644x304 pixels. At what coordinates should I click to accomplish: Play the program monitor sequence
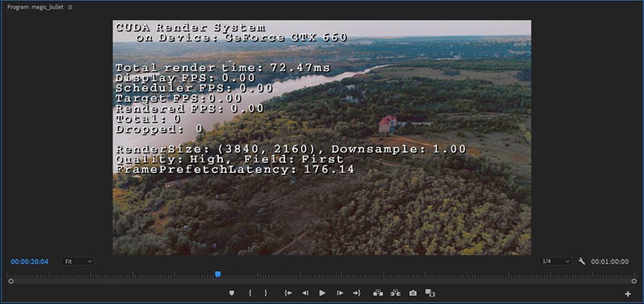point(323,293)
